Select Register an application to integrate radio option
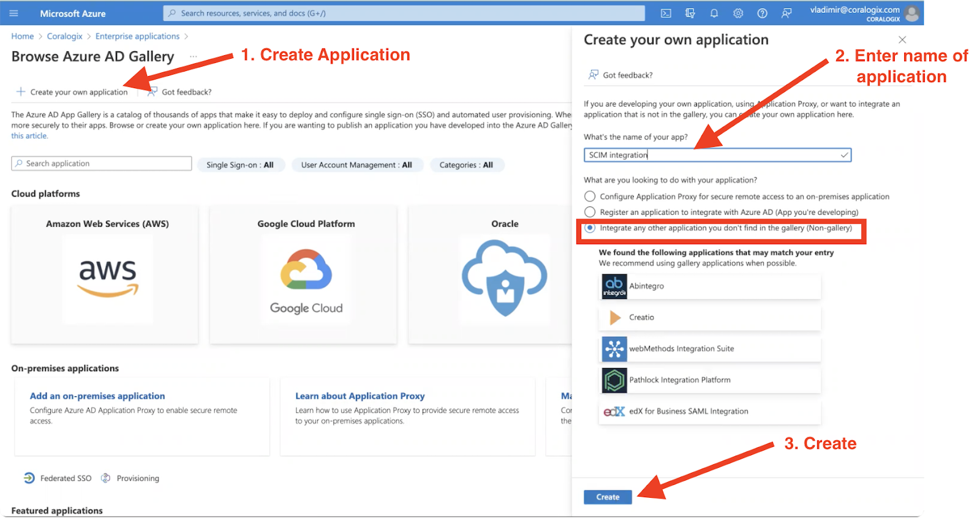Screen dimensions: 980x523 590,212
